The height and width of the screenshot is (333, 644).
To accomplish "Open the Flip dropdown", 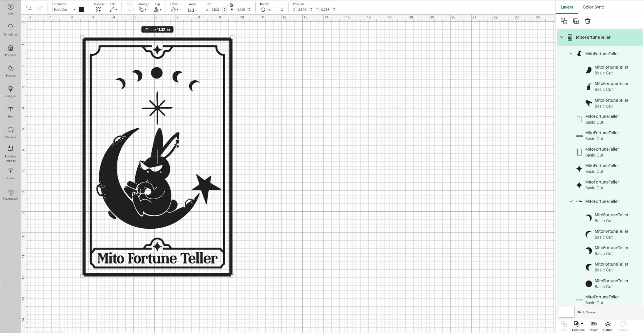I will (158, 10).
